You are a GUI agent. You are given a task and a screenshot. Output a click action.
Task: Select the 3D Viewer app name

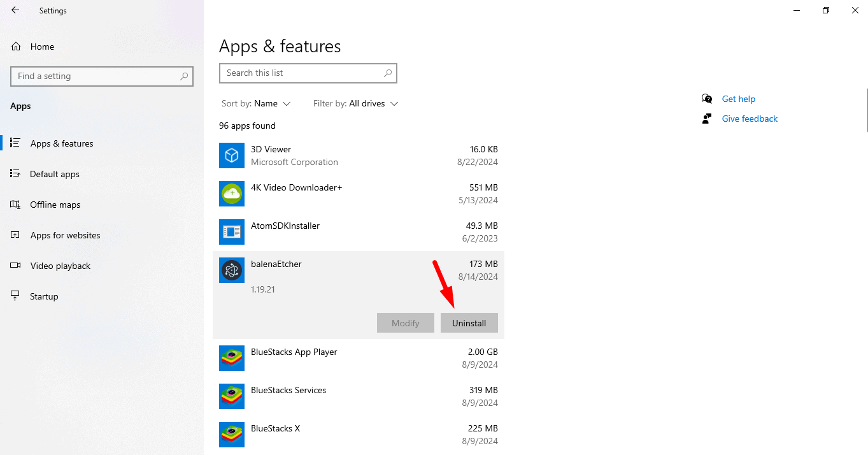271,149
